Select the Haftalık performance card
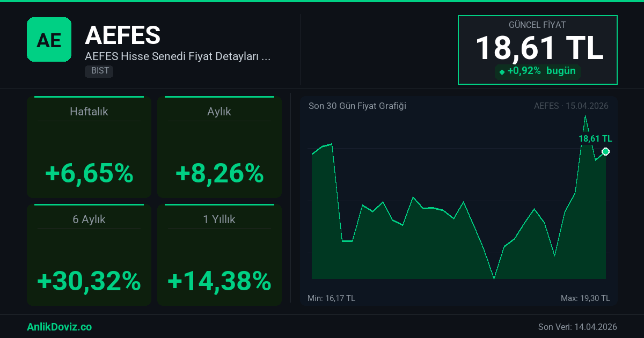The height and width of the screenshot is (338, 644). 89,148
